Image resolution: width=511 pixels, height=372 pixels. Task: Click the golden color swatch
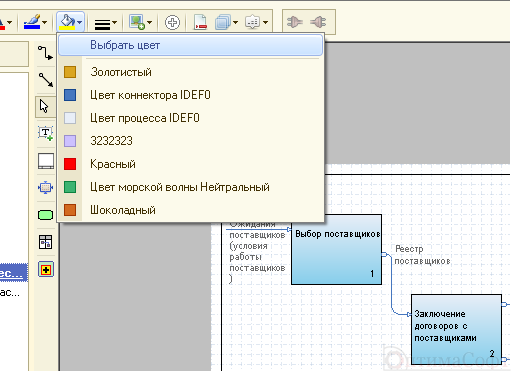(70, 72)
